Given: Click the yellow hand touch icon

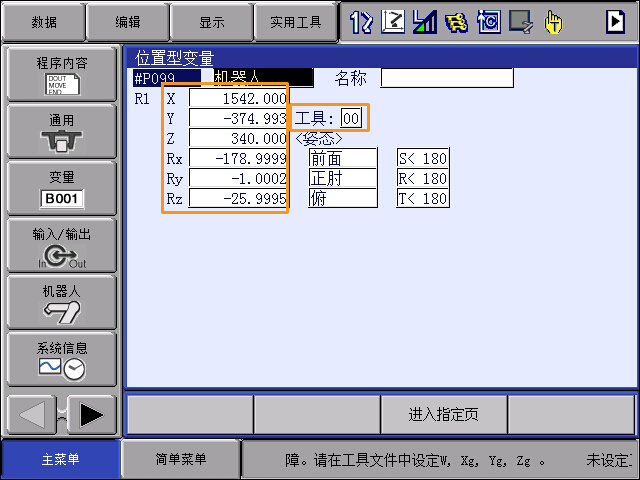Looking at the screenshot, I should [553, 22].
